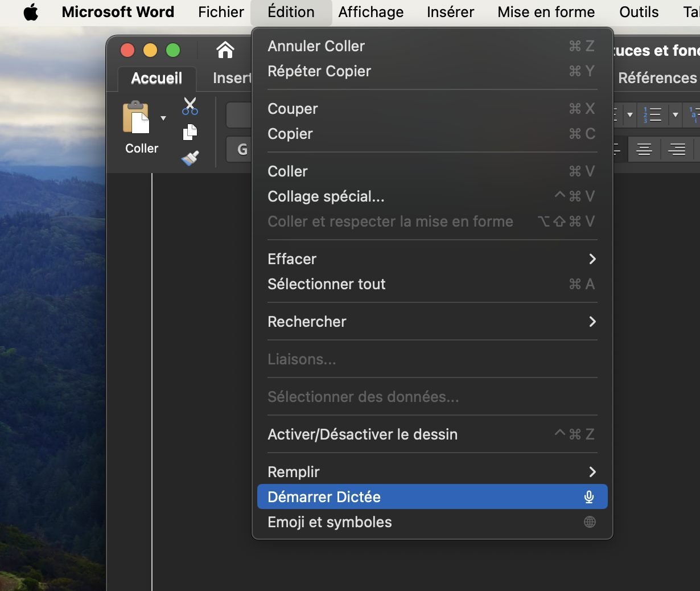Open the bullet list dropdown arrow
The width and height of the screenshot is (700, 591).
(x=630, y=114)
